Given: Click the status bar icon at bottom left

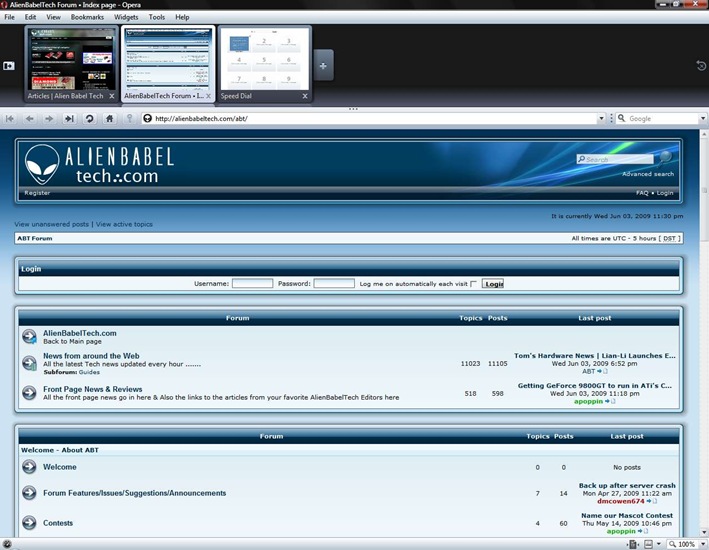Looking at the screenshot, I should [x=7, y=544].
